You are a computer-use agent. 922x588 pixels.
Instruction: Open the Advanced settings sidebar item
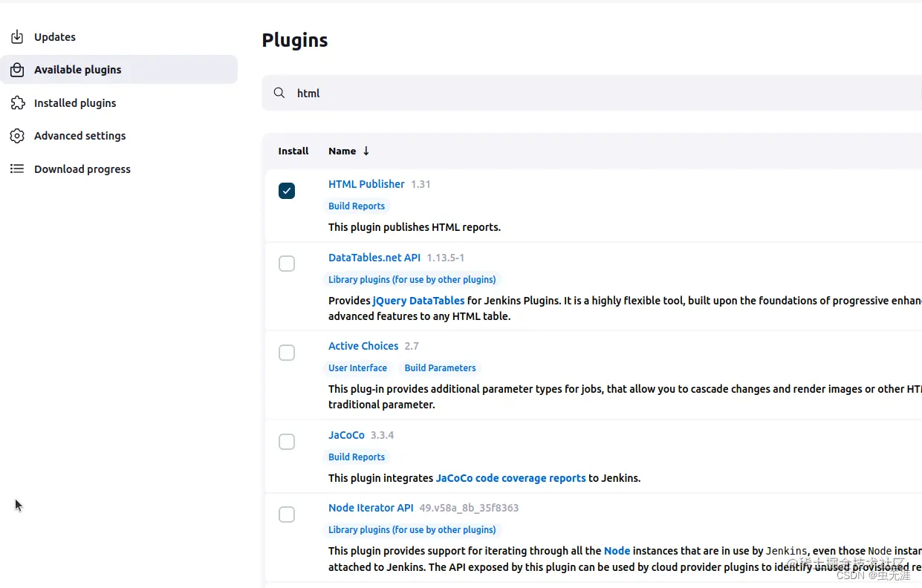[x=119, y=136]
